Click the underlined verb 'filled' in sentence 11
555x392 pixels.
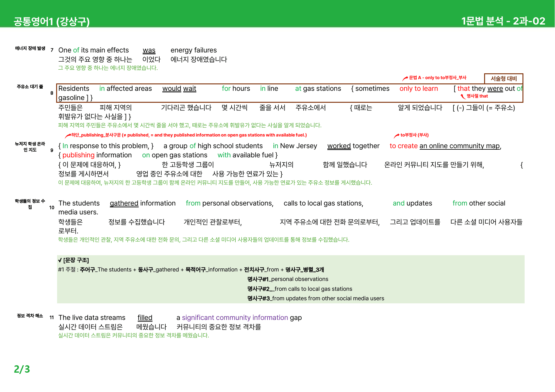145,318
